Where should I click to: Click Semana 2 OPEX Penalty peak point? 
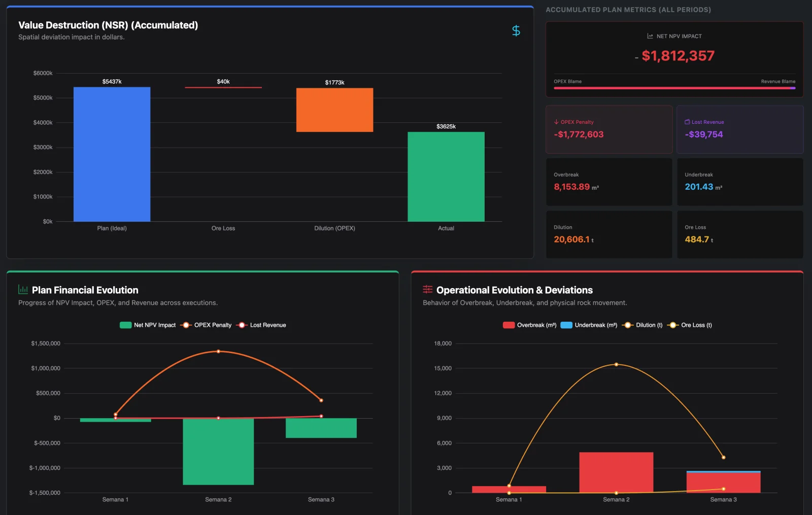[x=218, y=351]
